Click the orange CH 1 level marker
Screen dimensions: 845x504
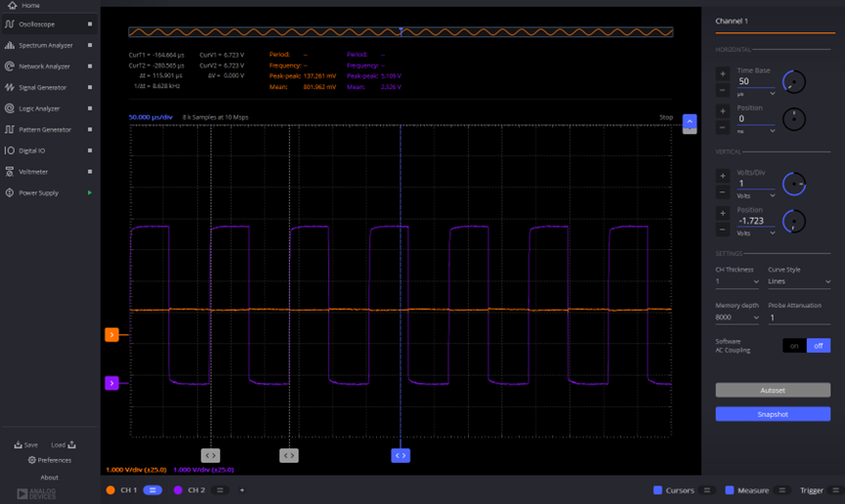point(111,335)
